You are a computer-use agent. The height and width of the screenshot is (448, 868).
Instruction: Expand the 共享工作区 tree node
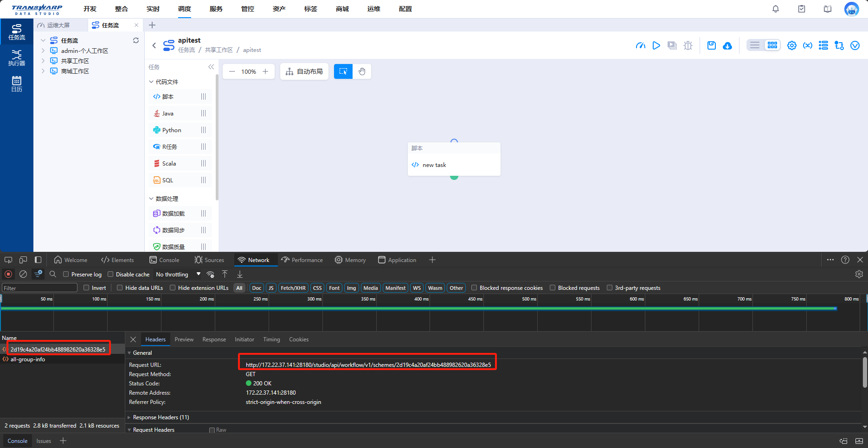click(43, 61)
